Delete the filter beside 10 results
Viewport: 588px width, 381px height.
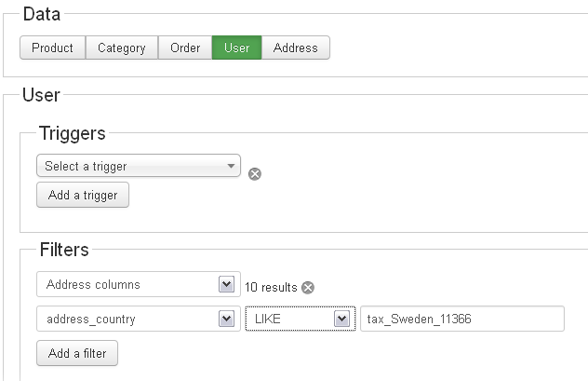(x=308, y=287)
